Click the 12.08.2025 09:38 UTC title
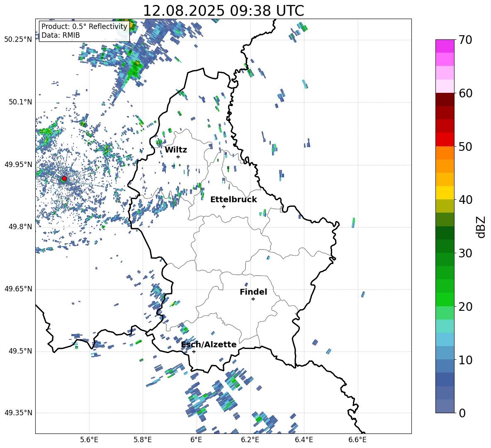 click(224, 11)
